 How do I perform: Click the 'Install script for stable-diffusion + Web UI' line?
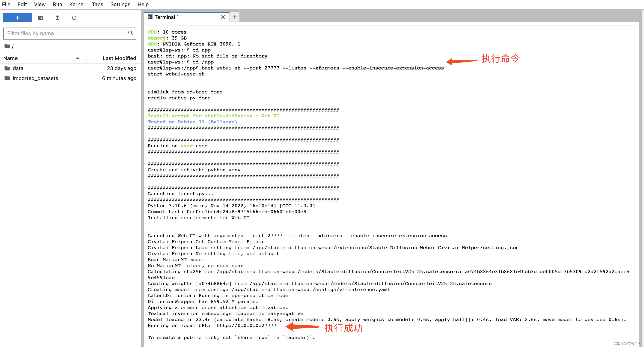213,116
